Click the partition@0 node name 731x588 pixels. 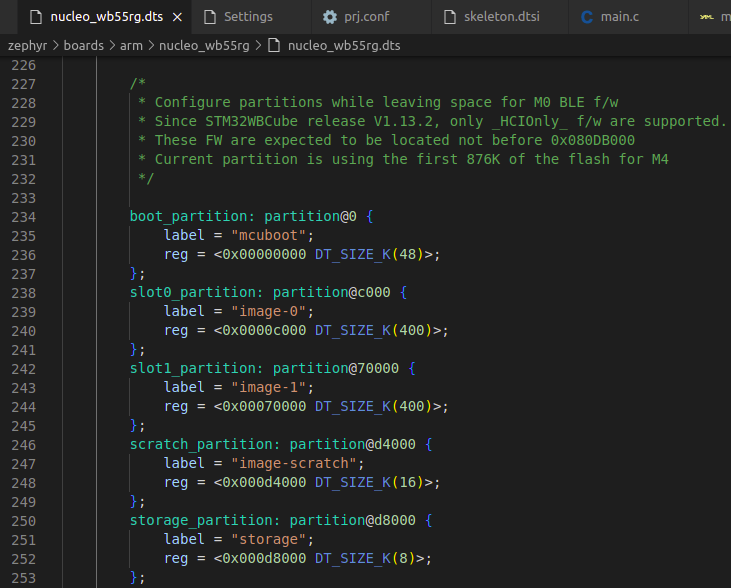click(x=310, y=216)
